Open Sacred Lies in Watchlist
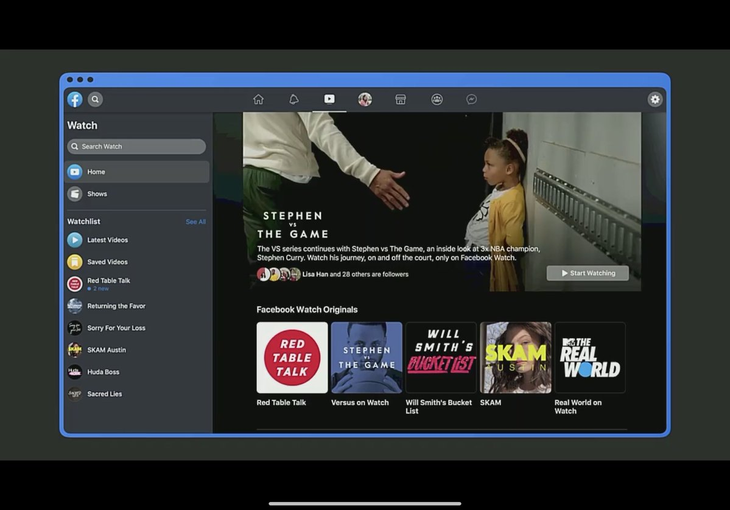 click(137, 394)
